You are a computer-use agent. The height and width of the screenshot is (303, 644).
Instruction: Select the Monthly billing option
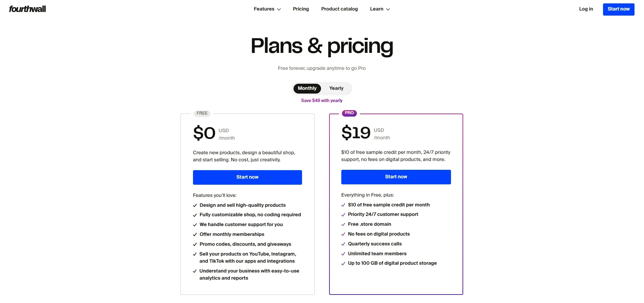pos(307,88)
